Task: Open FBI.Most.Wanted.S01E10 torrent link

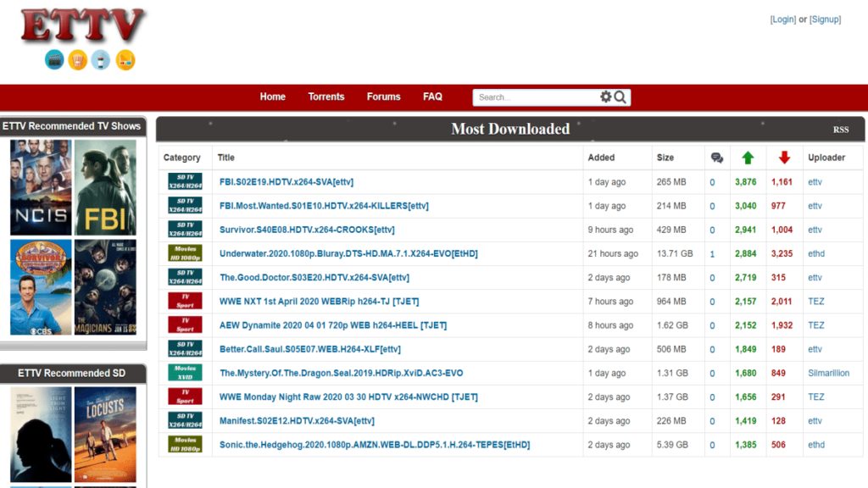Action: [x=324, y=206]
